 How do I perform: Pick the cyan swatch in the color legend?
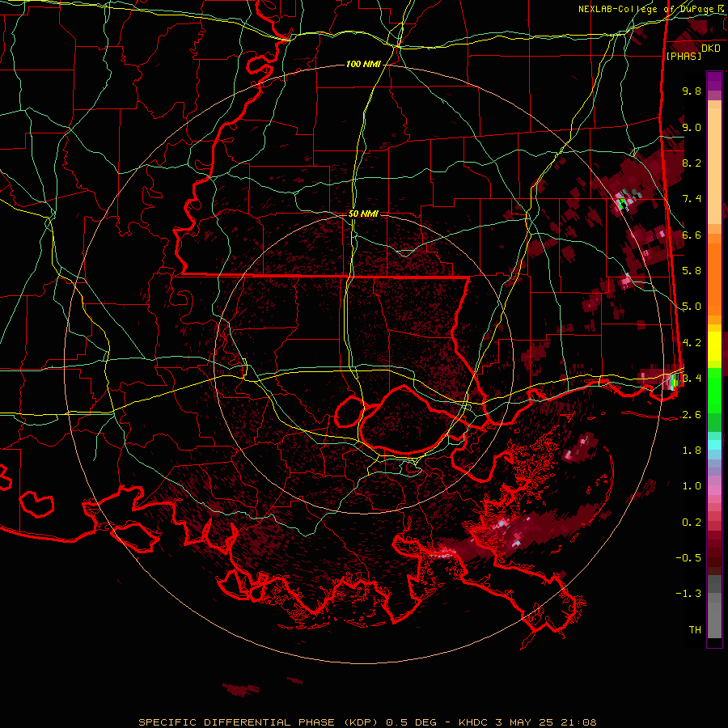pyautogui.click(x=714, y=445)
